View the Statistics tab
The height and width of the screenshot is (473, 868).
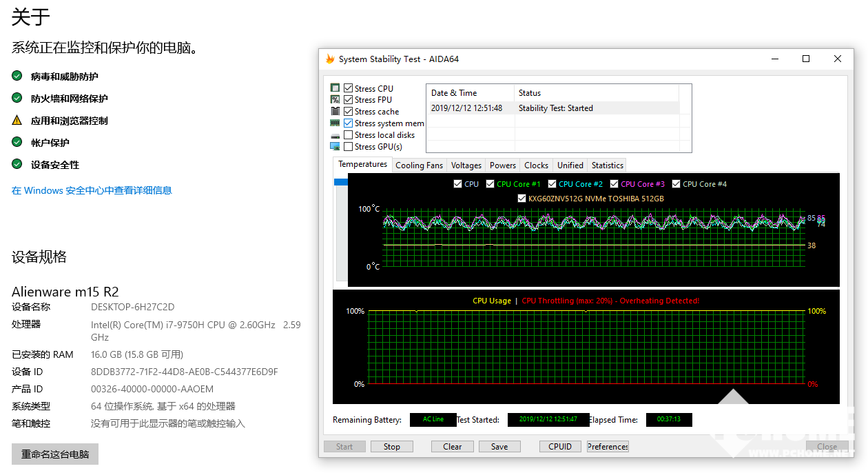point(608,165)
